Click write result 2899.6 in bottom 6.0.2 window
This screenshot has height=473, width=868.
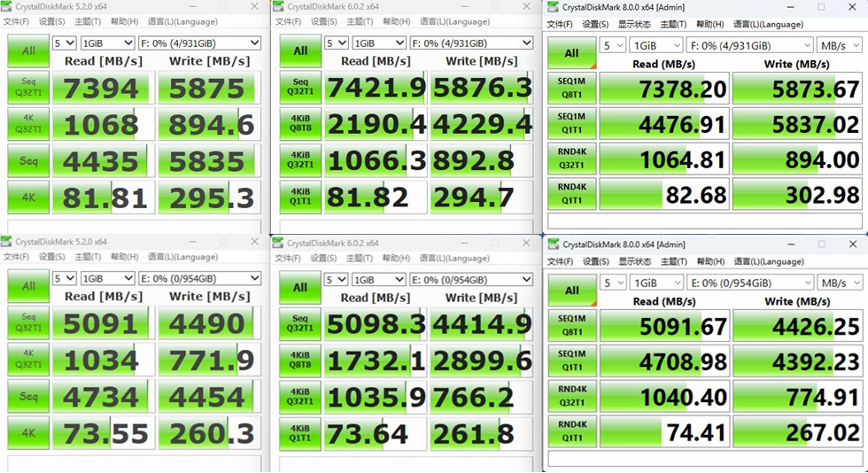click(x=481, y=361)
